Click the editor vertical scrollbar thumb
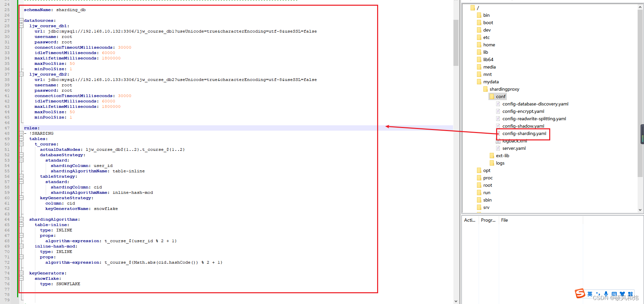This screenshot has width=644, height=304. pos(456,43)
